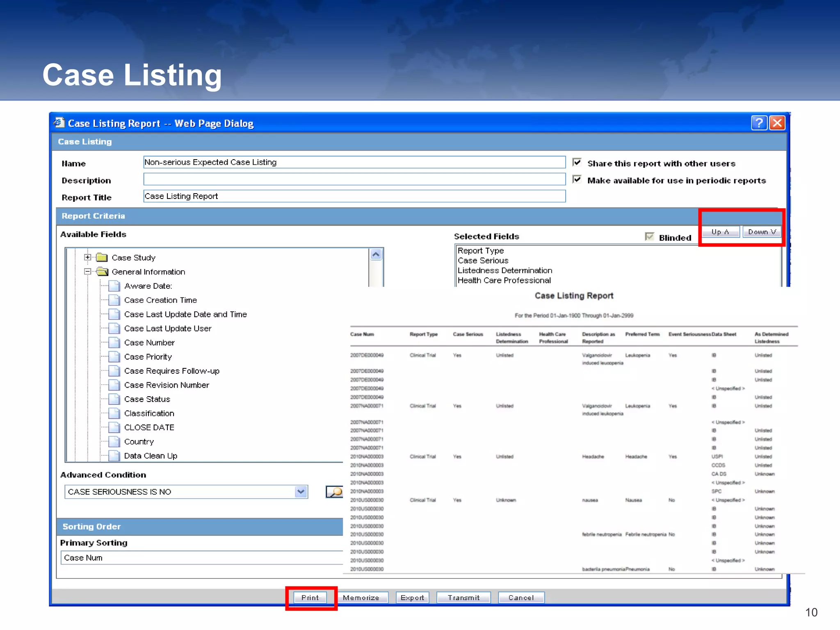The image size is (840, 630).
Task: Click the Data Clean Up document icon
Action: click(114, 456)
